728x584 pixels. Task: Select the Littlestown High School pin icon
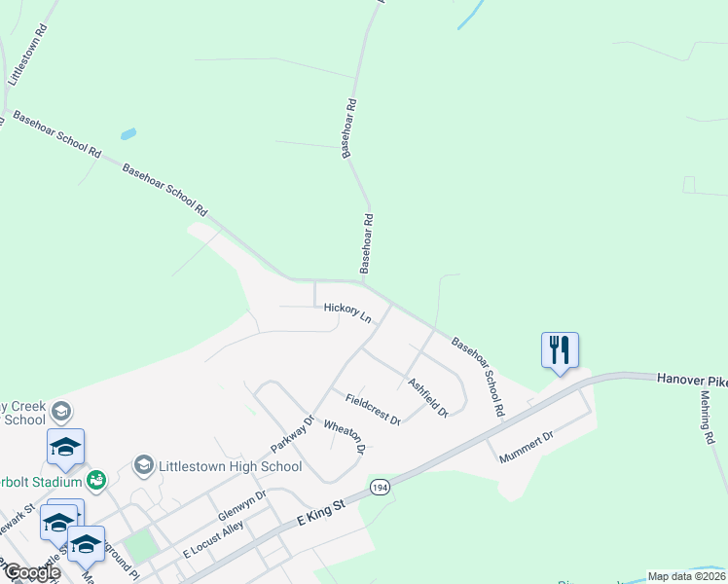(x=144, y=465)
